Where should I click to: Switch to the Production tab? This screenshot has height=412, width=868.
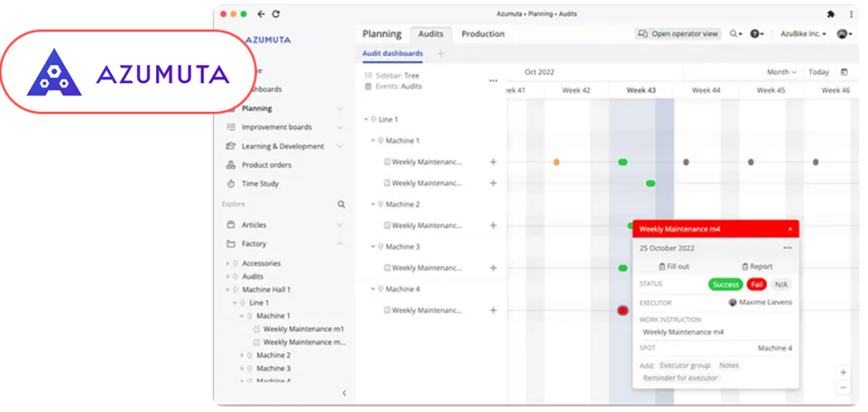[x=482, y=34]
